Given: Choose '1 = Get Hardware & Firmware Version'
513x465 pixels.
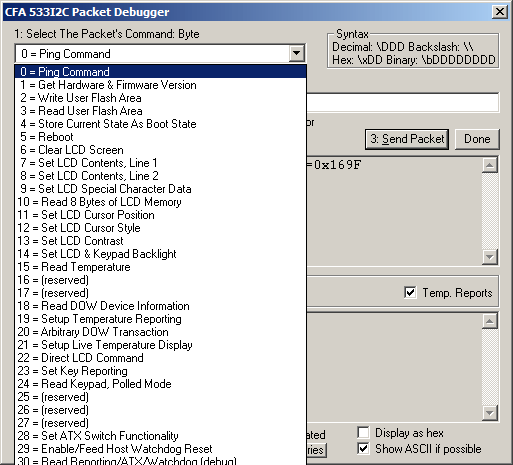Looking at the screenshot, I should point(160,85).
